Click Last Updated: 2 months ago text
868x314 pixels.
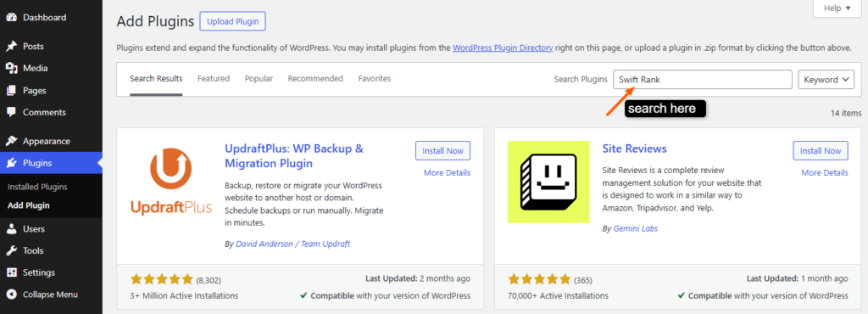418,278
